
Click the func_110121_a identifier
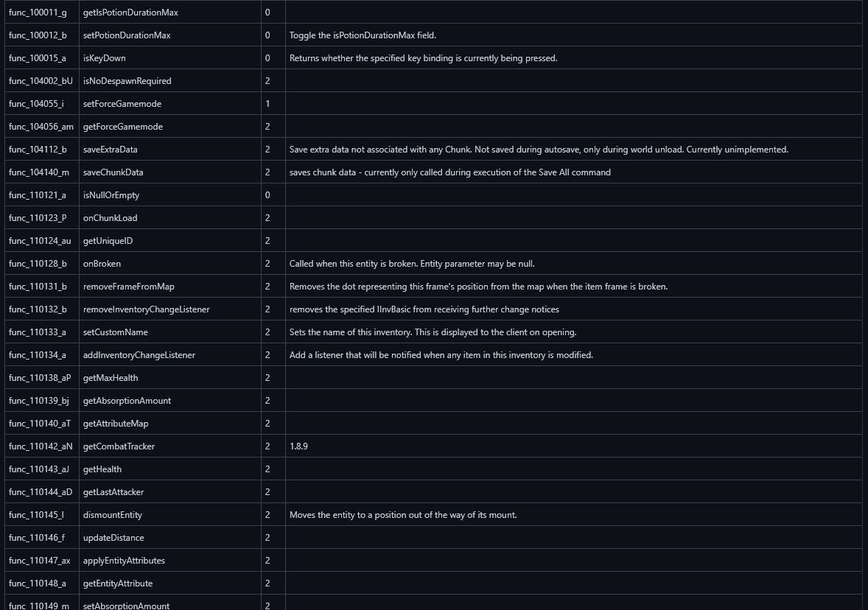(38, 195)
